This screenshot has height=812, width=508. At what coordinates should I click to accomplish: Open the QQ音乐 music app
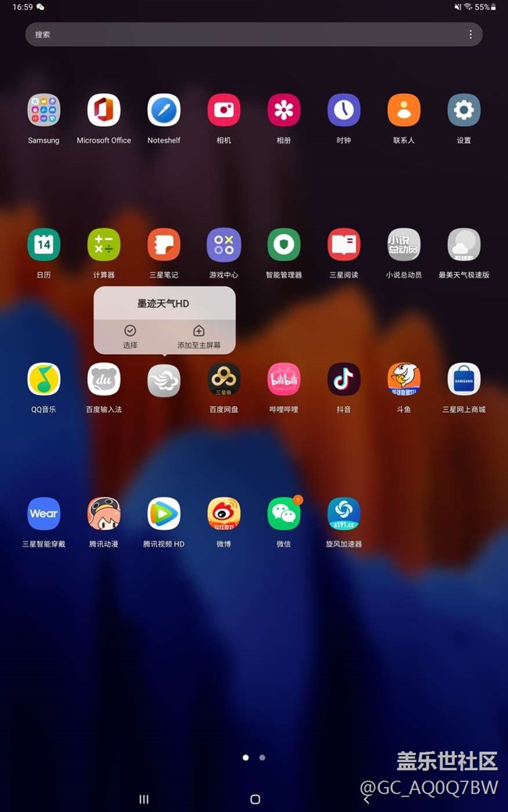(44, 380)
